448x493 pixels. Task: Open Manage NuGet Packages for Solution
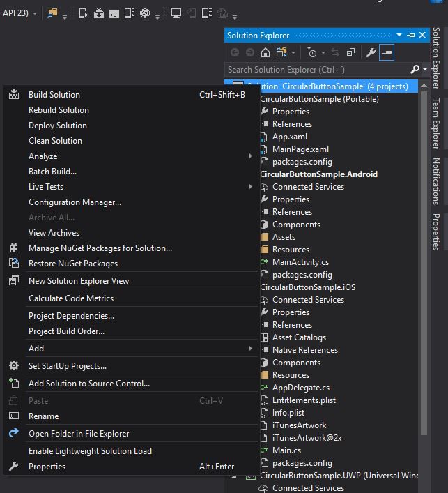pyautogui.click(x=131, y=248)
